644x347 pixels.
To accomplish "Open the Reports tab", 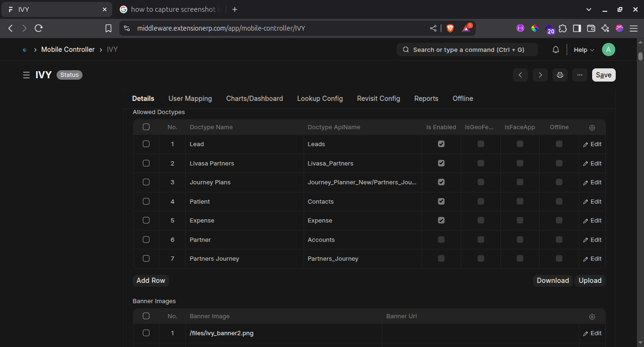I will 426,99.
